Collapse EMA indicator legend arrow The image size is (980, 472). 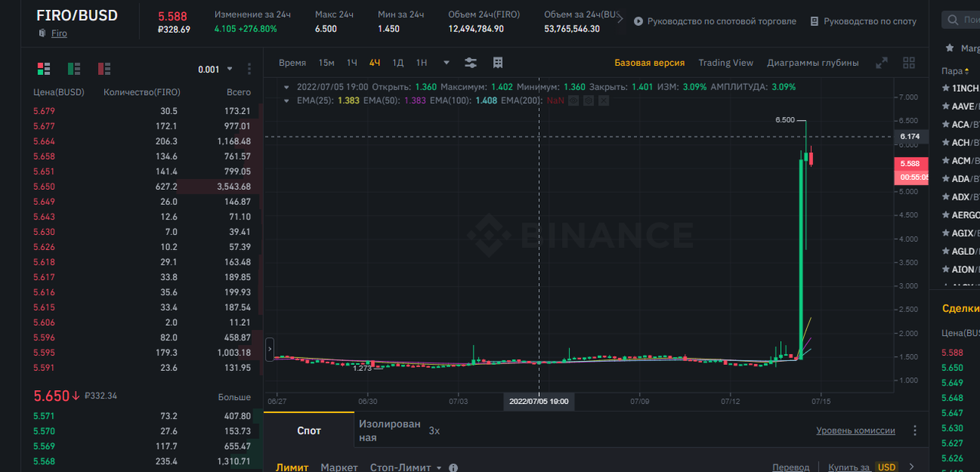pos(287,100)
